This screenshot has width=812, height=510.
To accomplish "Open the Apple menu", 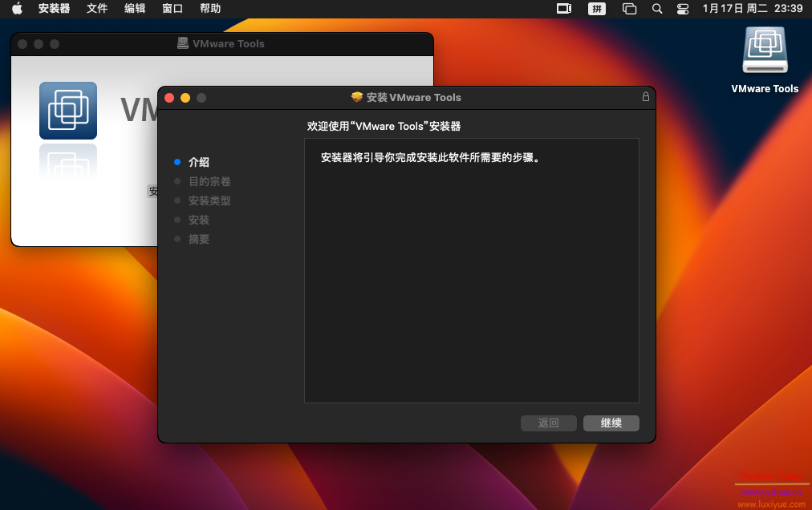I will point(17,8).
